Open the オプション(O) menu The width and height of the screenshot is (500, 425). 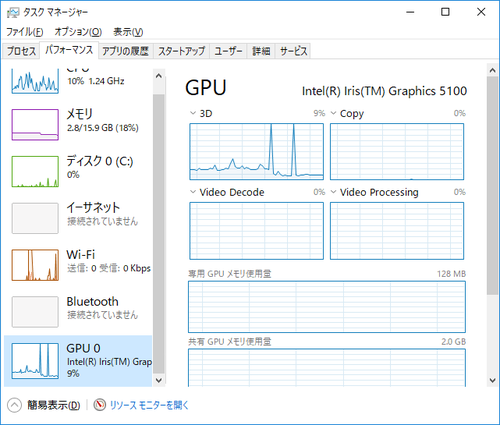pyautogui.click(x=78, y=32)
